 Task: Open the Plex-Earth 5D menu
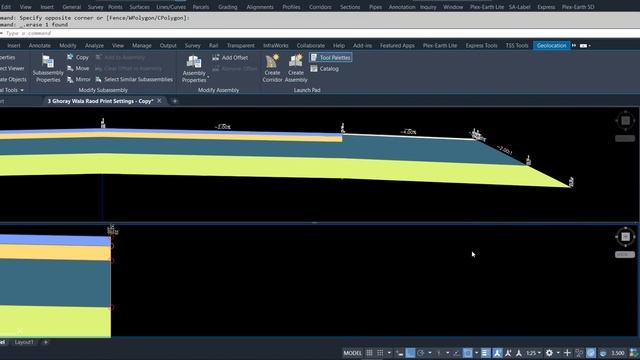[x=578, y=7]
